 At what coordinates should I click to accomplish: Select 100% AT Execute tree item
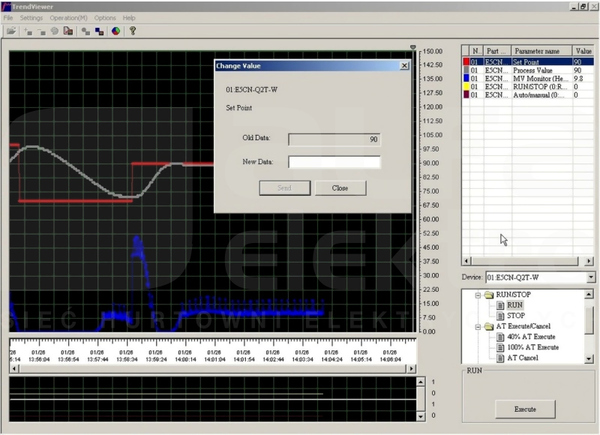pyautogui.click(x=533, y=347)
